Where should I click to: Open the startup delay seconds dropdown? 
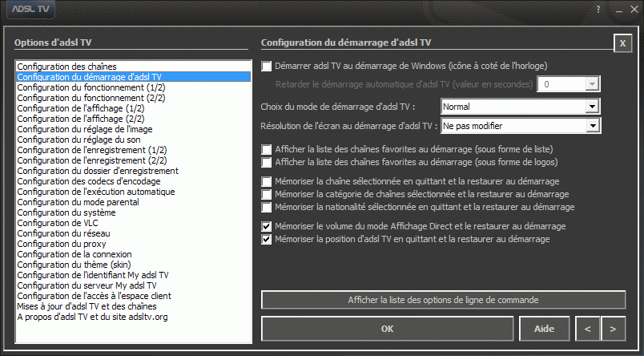pos(592,84)
